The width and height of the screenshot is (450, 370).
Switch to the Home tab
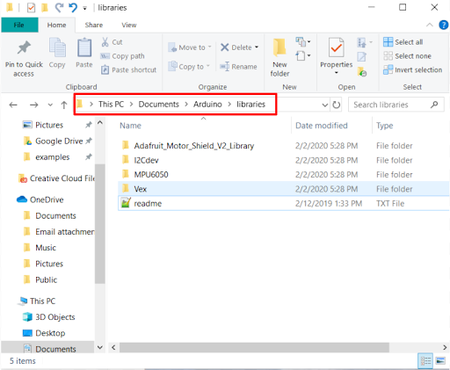57,25
